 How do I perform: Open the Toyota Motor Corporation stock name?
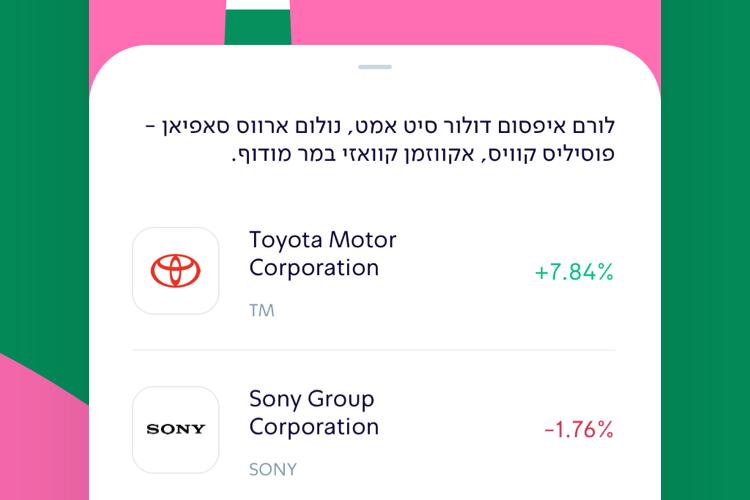(x=322, y=254)
